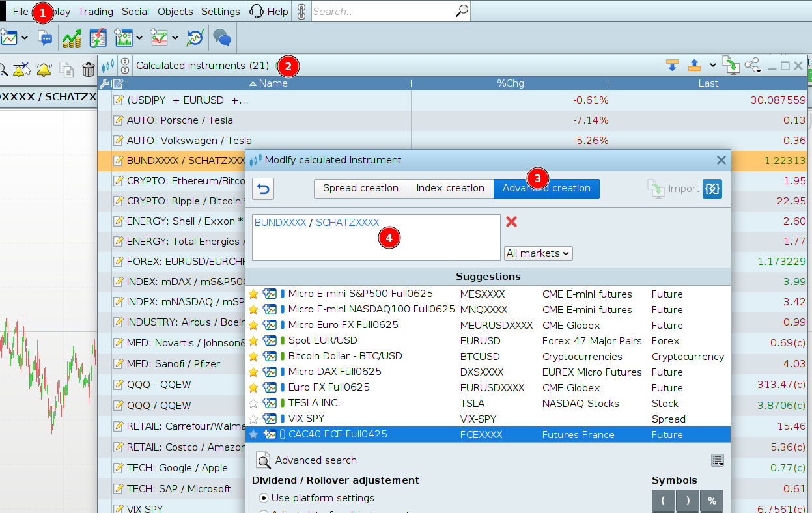The height and width of the screenshot is (513, 812).
Task: Click the delete-alert bell icon with cursor
Action: pyautogui.click(x=21, y=70)
